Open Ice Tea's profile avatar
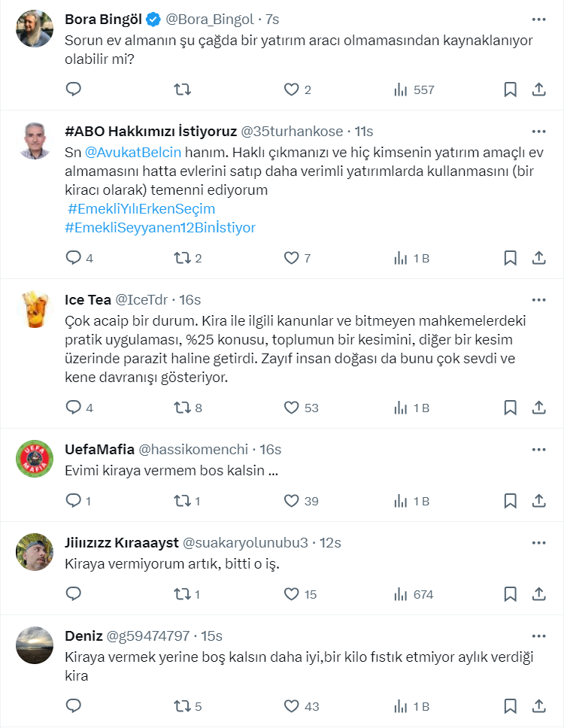 (x=35, y=309)
